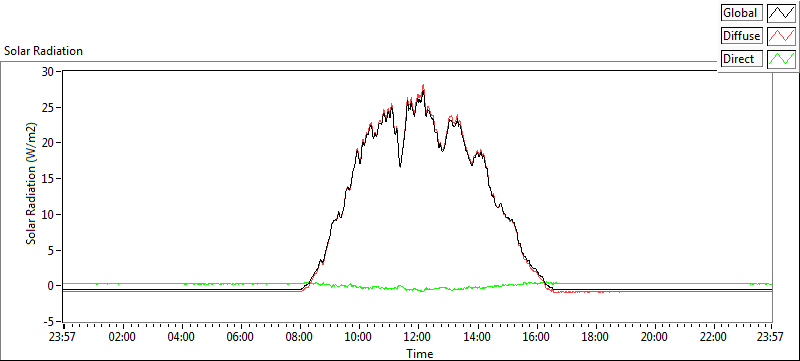Screen dimensions: 800x361
Task: Click the Solar Radiation chart title
Action: (x=43, y=51)
